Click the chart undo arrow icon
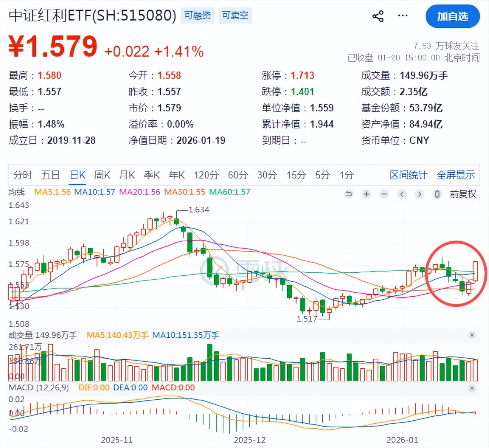Image resolution: width=489 pixels, height=448 pixels. pyautogui.click(x=348, y=194)
